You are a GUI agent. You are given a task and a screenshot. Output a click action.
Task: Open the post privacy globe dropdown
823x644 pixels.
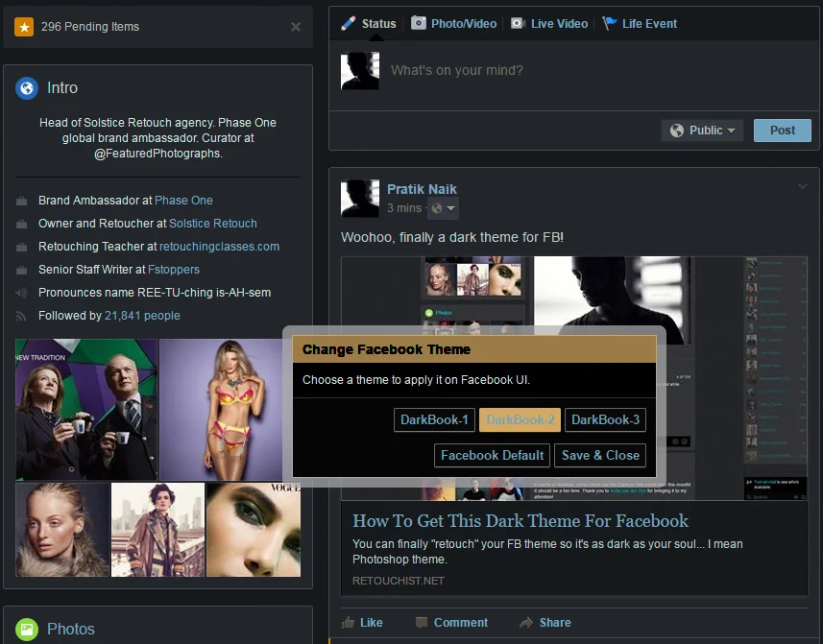click(x=443, y=208)
